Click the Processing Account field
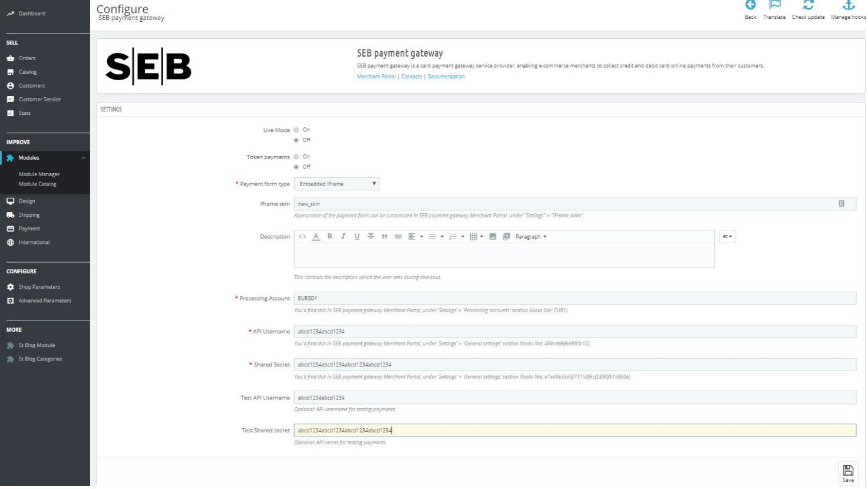868x489 pixels. 575,299
